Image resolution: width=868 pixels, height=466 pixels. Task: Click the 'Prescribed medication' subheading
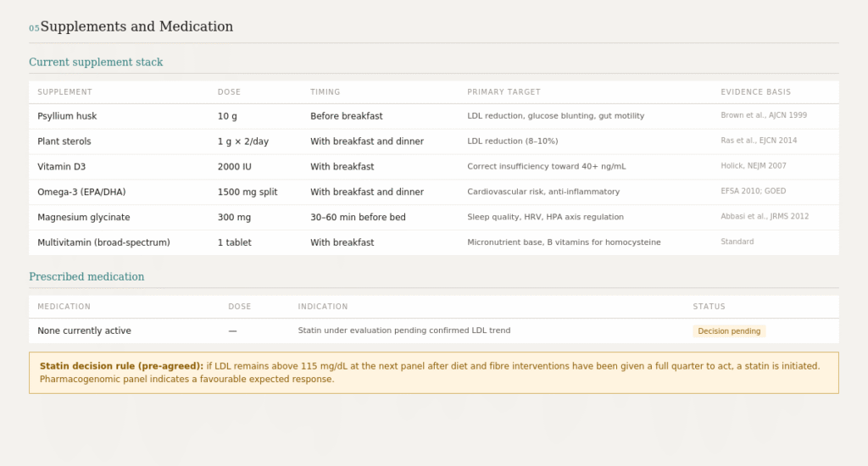tap(86, 277)
